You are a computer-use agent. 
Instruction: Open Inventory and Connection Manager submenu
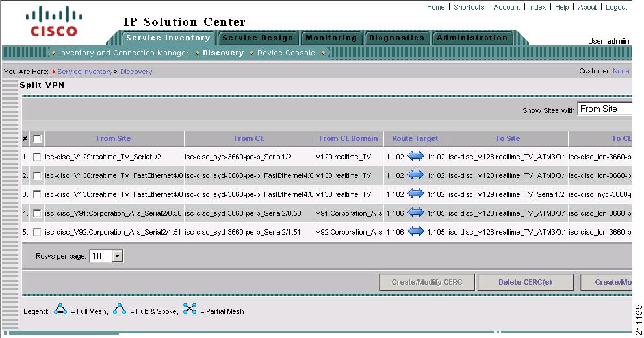pyautogui.click(x=123, y=53)
